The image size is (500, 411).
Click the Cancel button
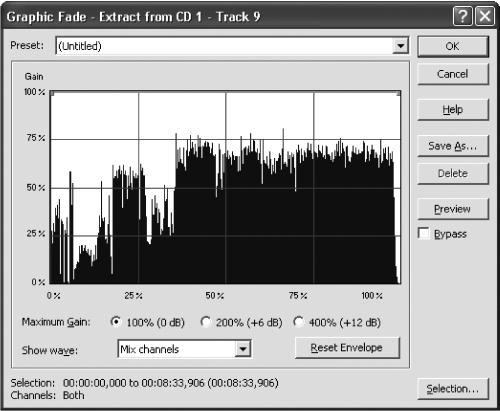click(453, 74)
